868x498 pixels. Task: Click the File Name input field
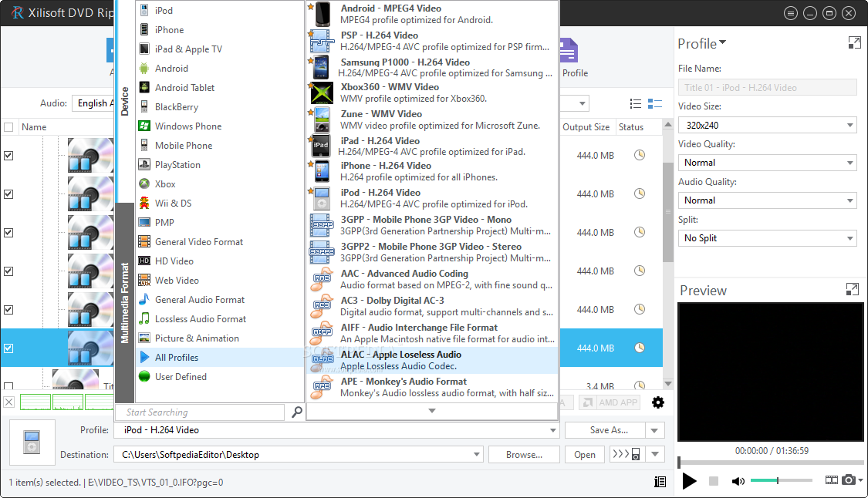click(767, 87)
